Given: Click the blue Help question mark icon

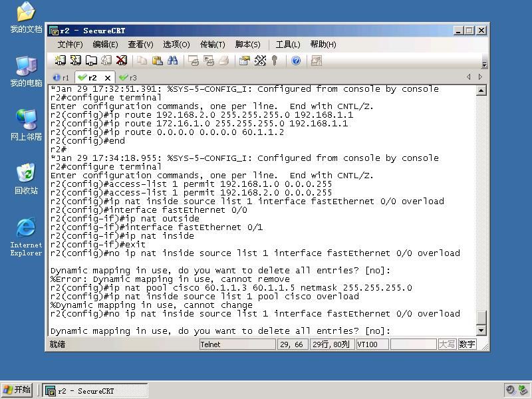Looking at the screenshot, I should pyautogui.click(x=296, y=61).
